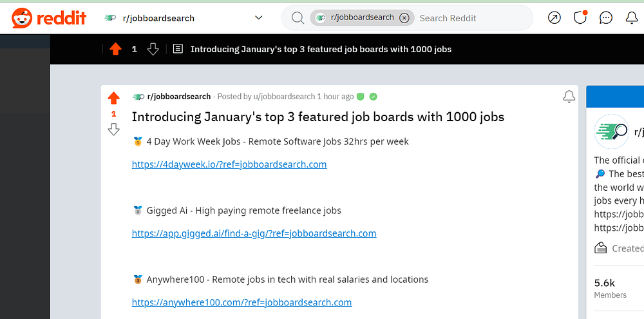The width and height of the screenshot is (644, 319).
Task: Open the u/jobboardsearch poster profile
Action: 285,97
